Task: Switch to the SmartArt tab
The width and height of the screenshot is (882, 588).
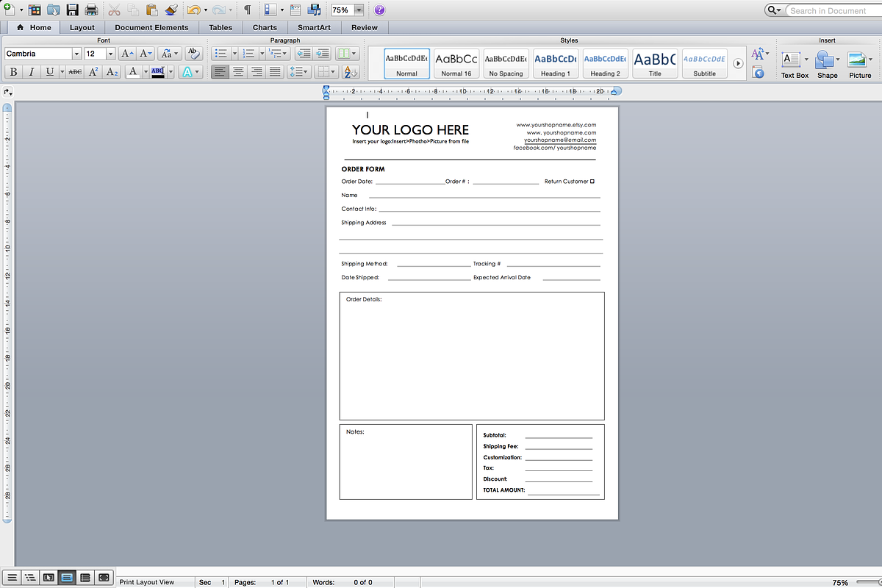Action: pyautogui.click(x=314, y=27)
